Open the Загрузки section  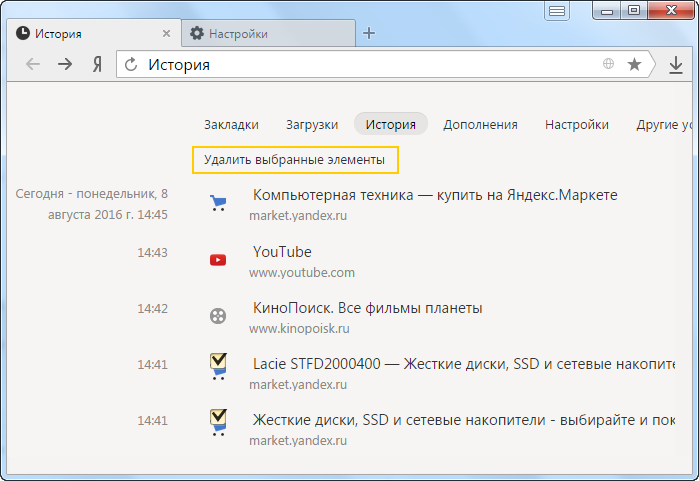click(312, 124)
